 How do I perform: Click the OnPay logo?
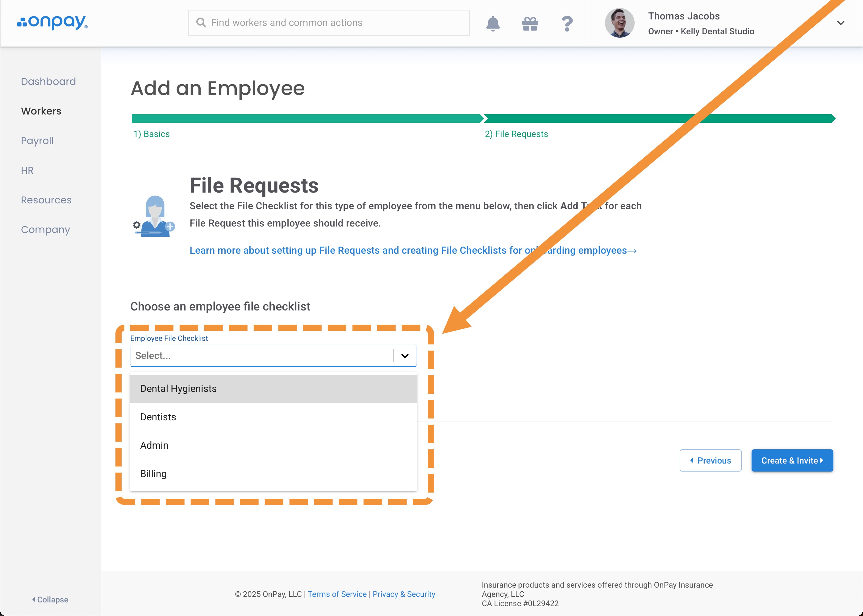(52, 23)
